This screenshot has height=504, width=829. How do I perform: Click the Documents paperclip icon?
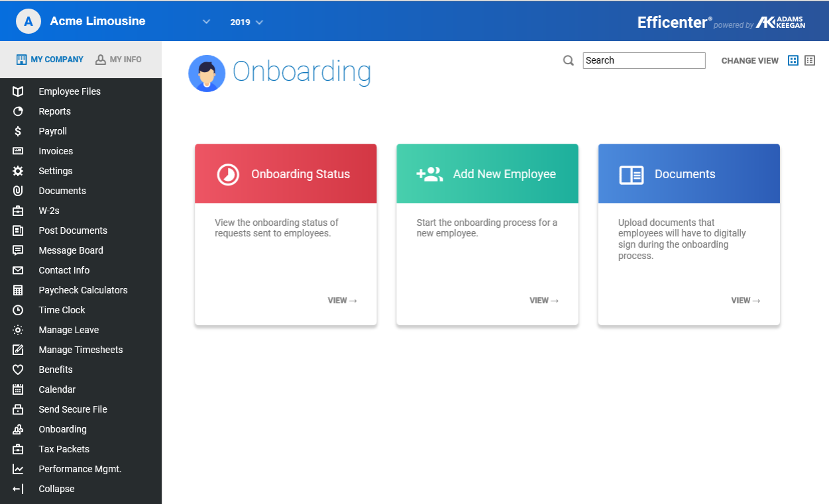click(18, 191)
